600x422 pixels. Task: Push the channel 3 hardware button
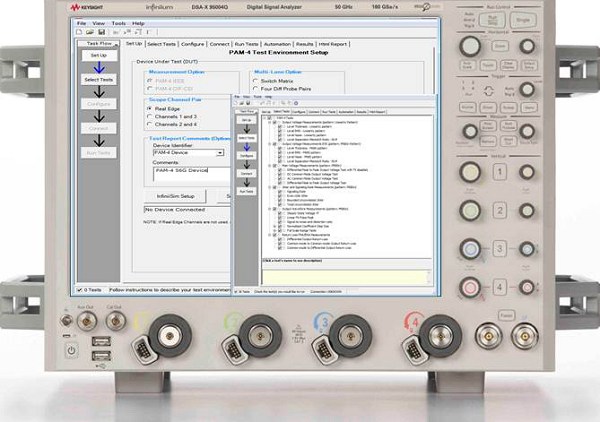click(499, 249)
